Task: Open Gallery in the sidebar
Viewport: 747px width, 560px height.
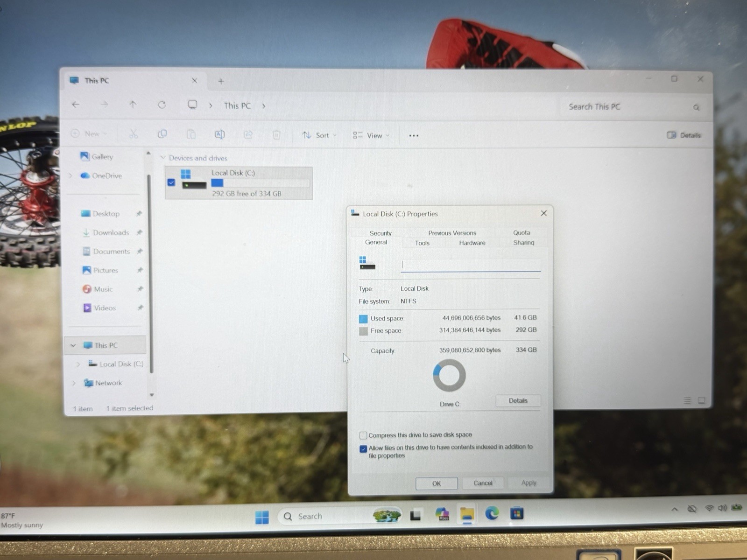Action: [x=102, y=157]
